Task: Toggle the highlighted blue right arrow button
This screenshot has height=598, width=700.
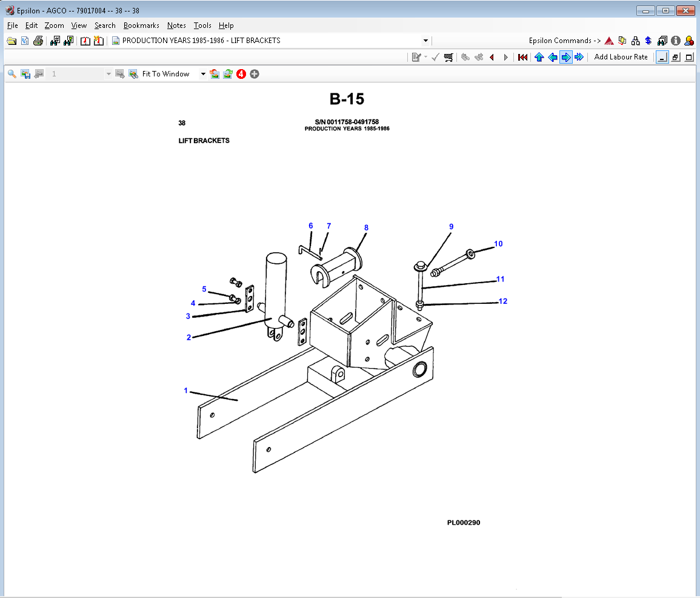Action: coord(565,57)
